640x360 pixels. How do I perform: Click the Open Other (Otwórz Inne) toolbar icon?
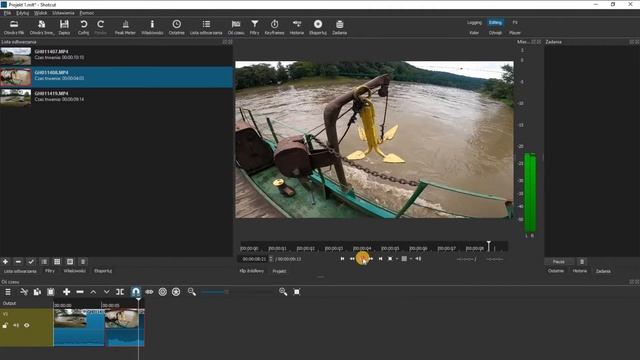(42, 24)
